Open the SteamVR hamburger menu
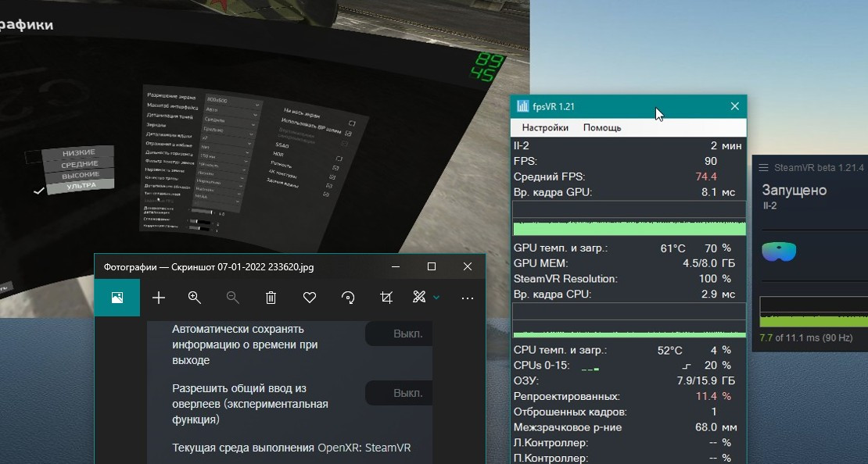 [x=764, y=168]
